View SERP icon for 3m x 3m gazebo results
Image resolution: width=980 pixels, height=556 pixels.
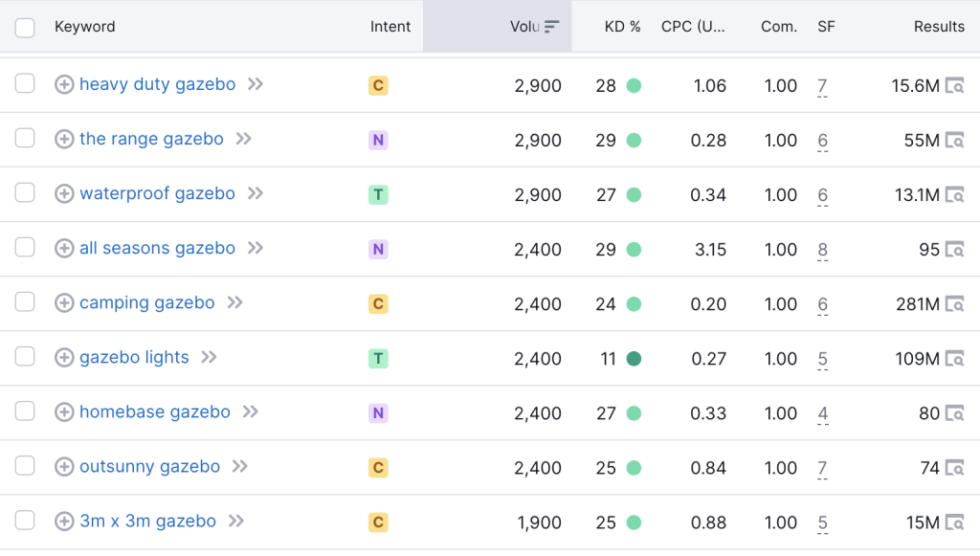(954, 523)
